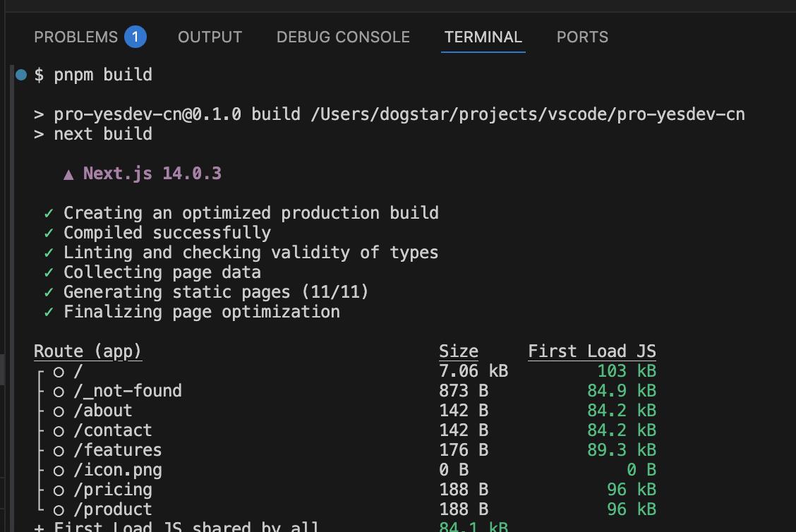Viewport: 796px width, 532px height.
Task: Click the '/product' route name
Action: [113, 509]
